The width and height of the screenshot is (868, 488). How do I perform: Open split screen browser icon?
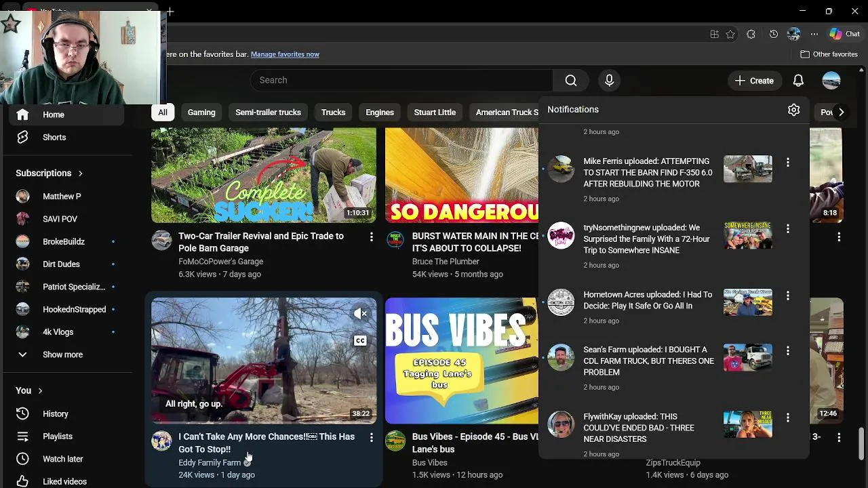(714, 34)
